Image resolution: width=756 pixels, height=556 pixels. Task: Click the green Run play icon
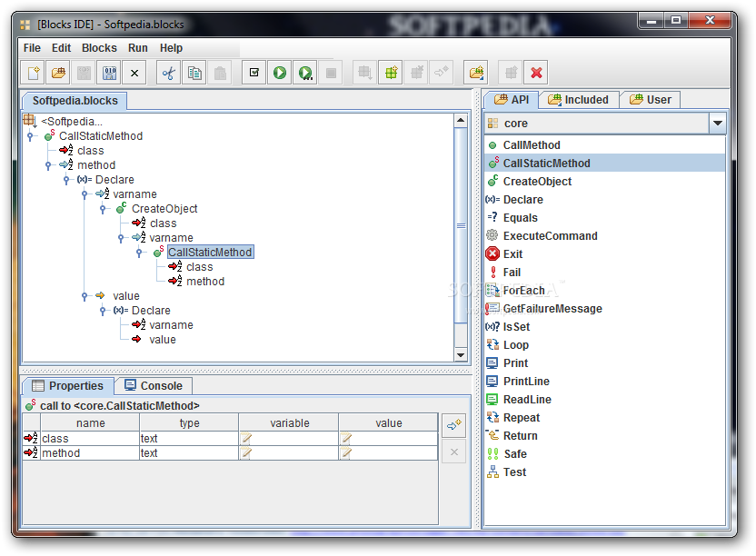point(280,73)
